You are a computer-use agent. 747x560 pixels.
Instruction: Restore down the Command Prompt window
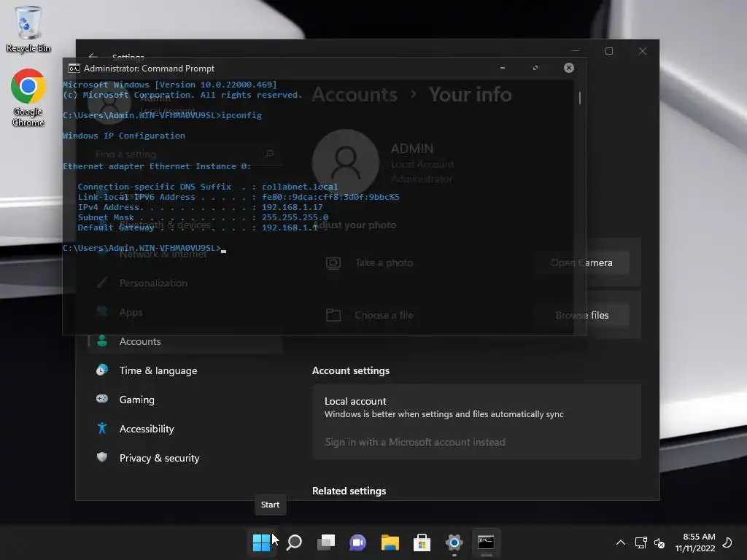click(535, 68)
